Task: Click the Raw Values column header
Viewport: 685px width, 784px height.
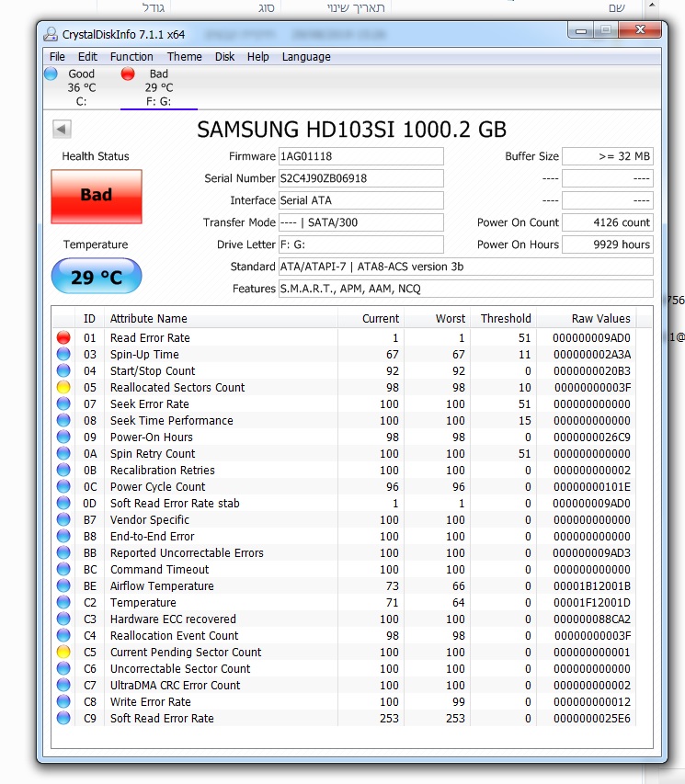Action: pos(586,319)
